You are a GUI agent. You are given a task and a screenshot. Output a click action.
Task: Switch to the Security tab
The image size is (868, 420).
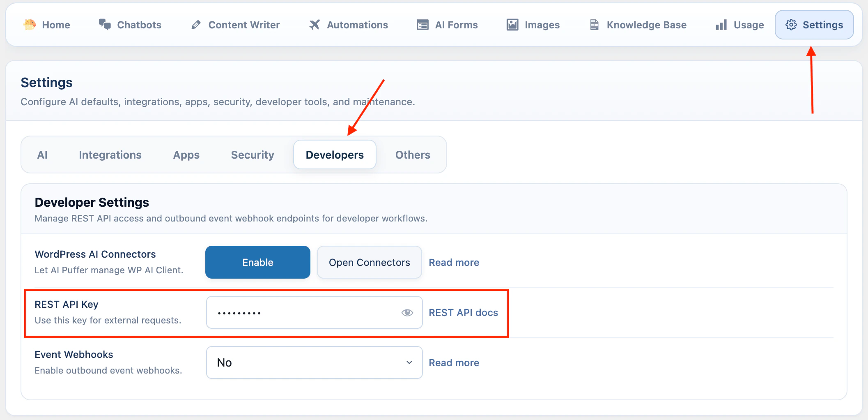253,155
